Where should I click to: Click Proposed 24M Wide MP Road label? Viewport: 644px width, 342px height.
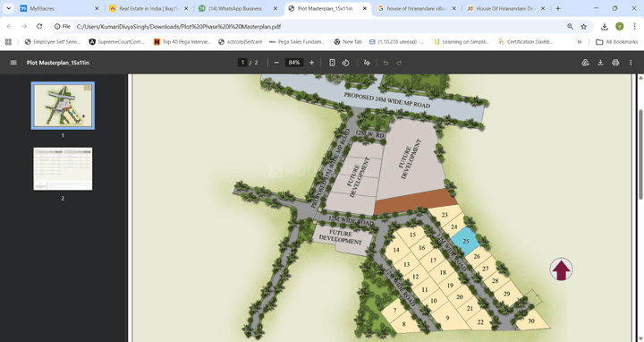[x=387, y=100]
